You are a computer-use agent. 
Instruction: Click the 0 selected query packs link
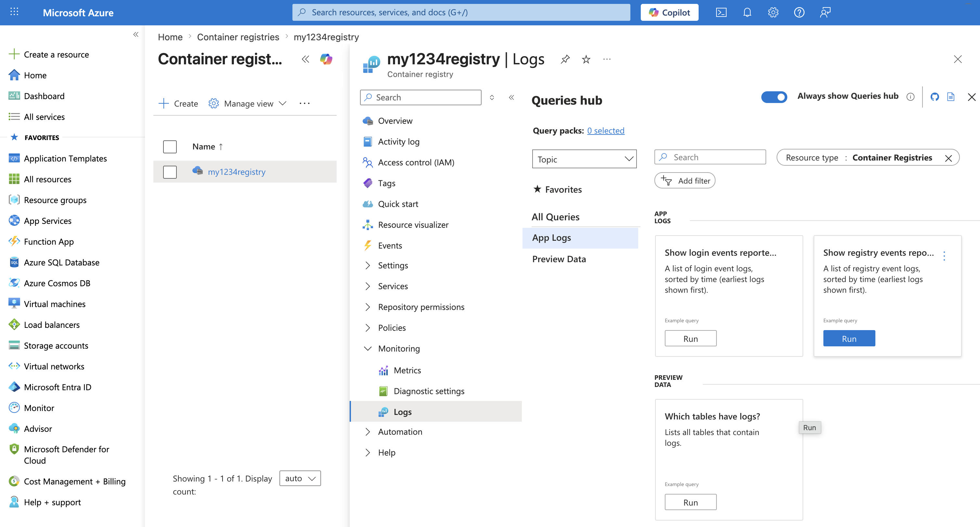pyautogui.click(x=605, y=131)
